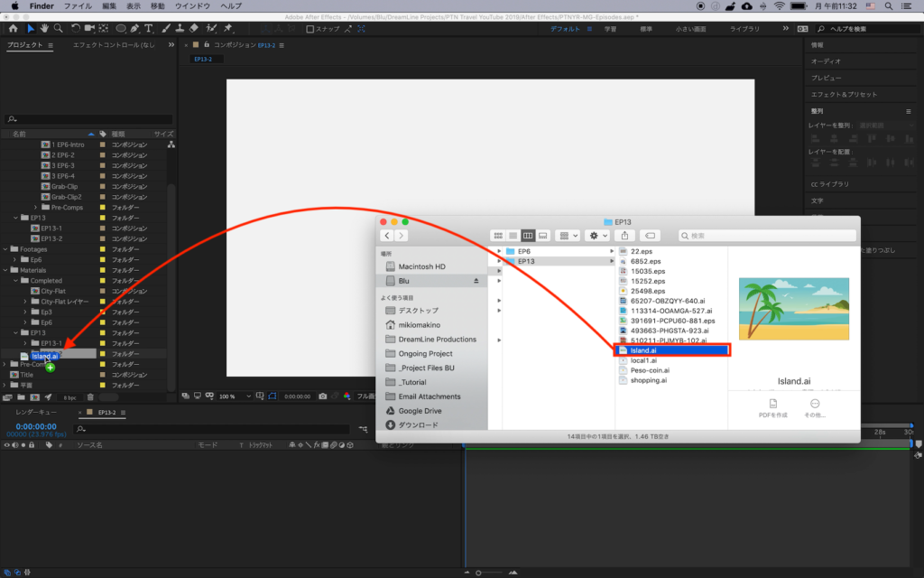924x578 pixels.
Task: Select the Eraser tool
Action: tap(196, 29)
